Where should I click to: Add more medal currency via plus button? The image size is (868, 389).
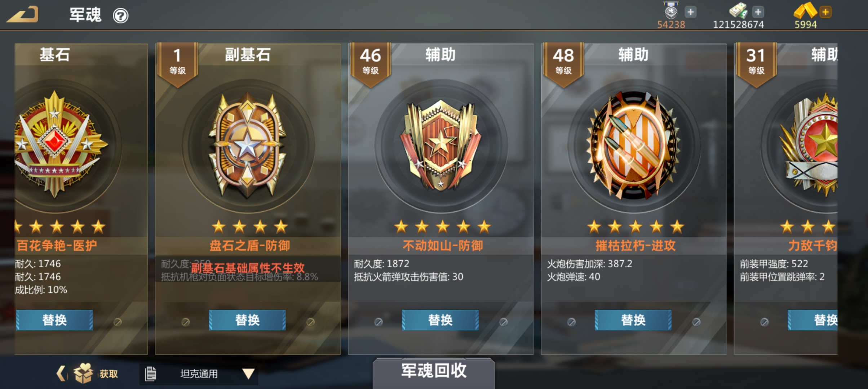tap(690, 12)
